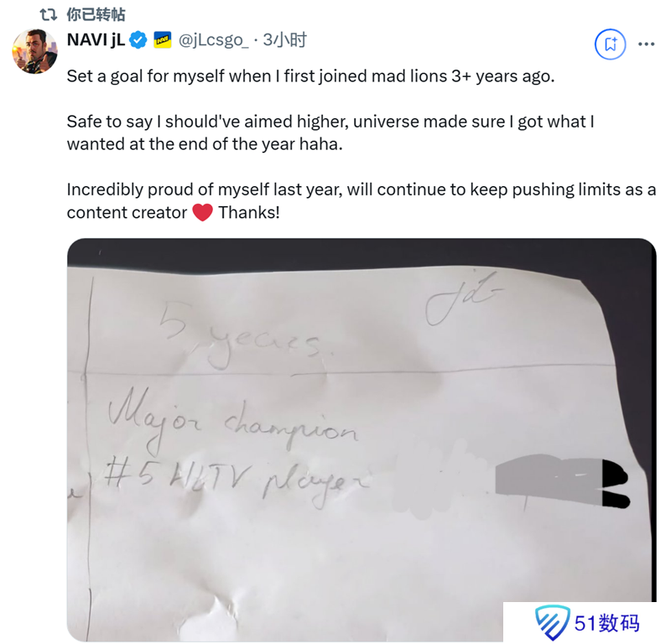Click the 'NAVI jL' display name
671x644 pixels.
click(96, 39)
